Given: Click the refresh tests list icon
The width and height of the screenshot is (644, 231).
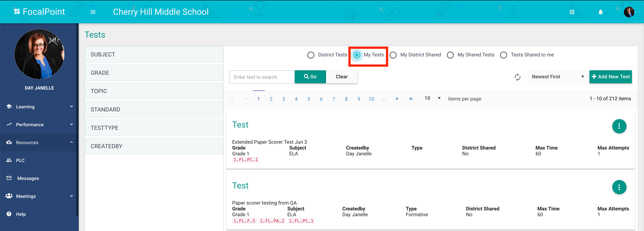Looking at the screenshot, I should pos(517,77).
